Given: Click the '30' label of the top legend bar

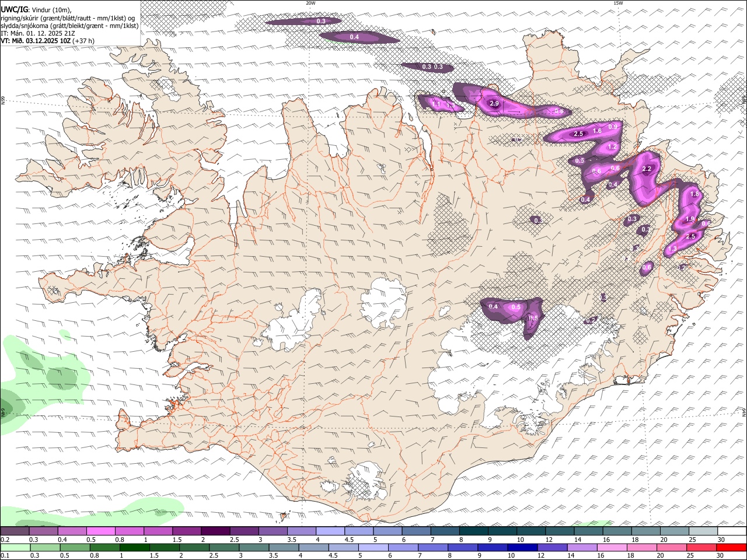Looking at the screenshot, I should tap(721, 540).
